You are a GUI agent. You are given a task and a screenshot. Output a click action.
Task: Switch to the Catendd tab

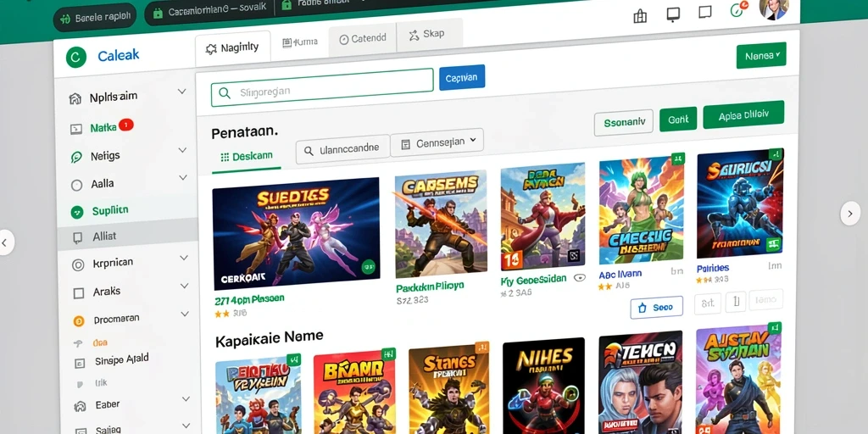pyautogui.click(x=363, y=39)
